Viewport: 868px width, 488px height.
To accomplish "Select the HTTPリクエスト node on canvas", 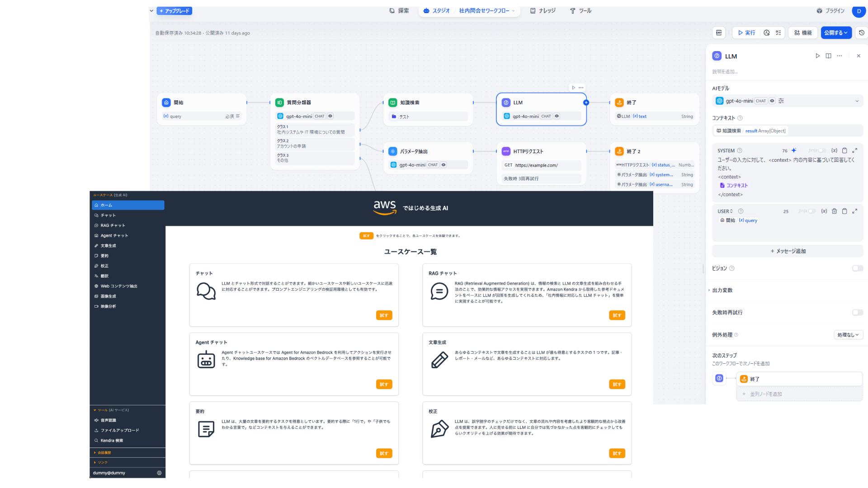I will (542, 164).
